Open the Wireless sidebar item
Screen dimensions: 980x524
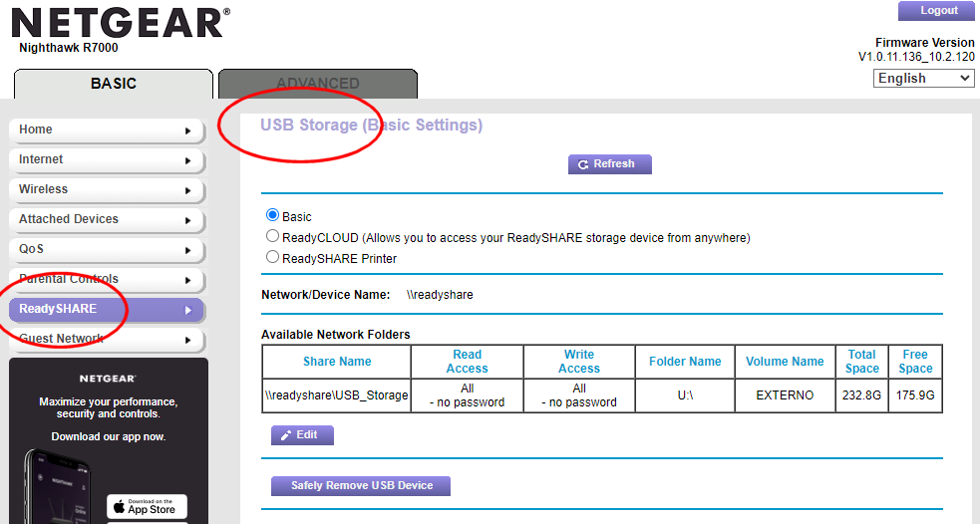tap(107, 190)
